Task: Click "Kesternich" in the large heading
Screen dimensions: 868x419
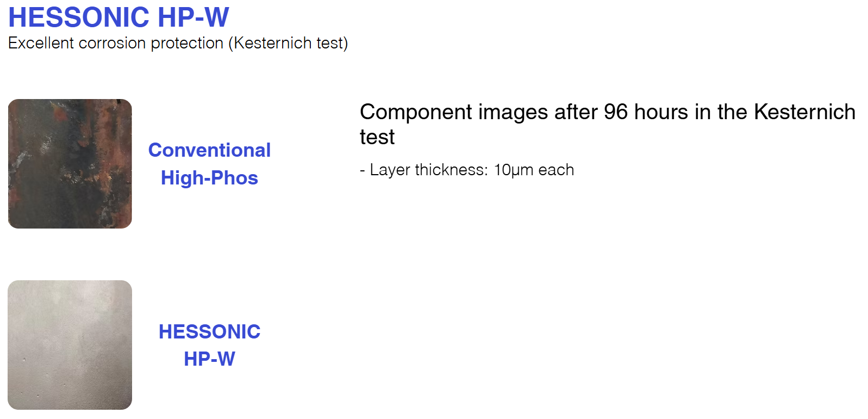Action: click(804, 112)
